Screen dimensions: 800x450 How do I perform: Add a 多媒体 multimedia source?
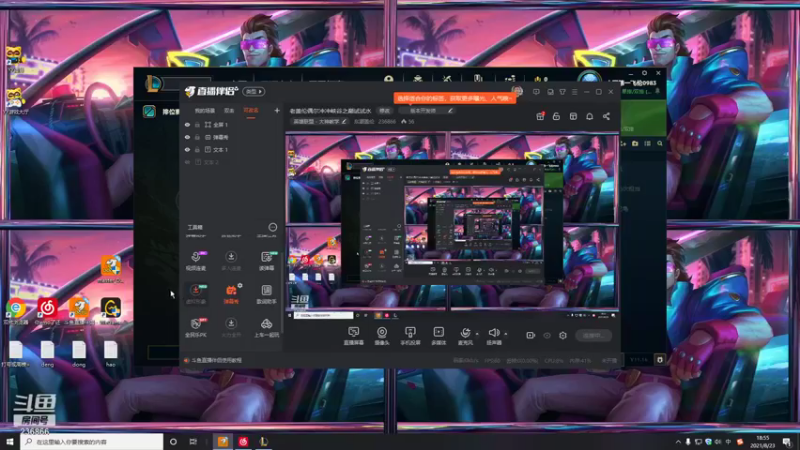pyautogui.click(x=439, y=336)
